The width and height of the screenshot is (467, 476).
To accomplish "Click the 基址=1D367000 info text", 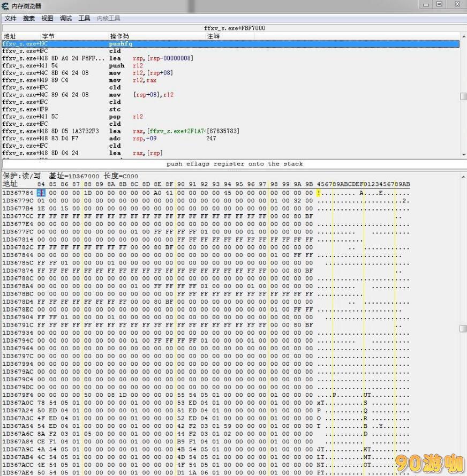I will (x=74, y=176).
